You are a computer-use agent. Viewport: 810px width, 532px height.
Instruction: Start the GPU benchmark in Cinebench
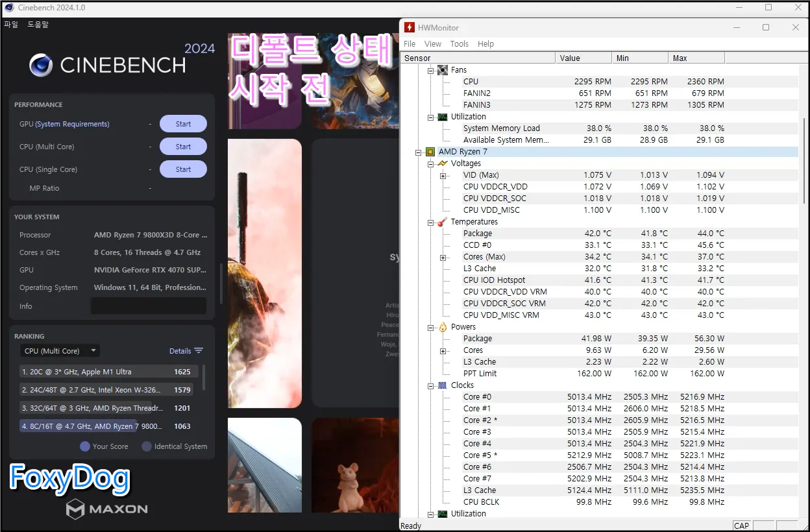tap(183, 124)
